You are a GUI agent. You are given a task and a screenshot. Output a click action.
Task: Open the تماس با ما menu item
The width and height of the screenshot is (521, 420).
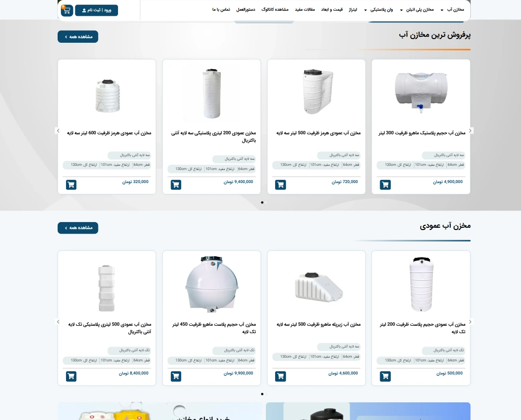tap(221, 10)
